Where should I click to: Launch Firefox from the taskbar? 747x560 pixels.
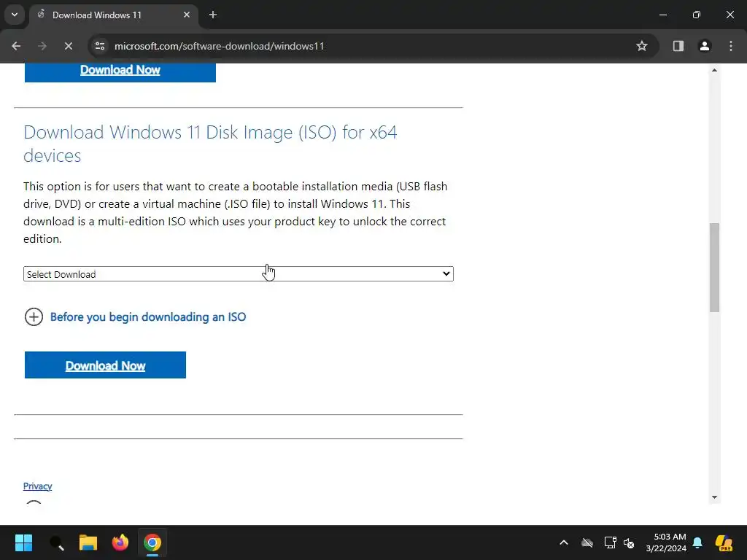pyautogui.click(x=120, y=542)
